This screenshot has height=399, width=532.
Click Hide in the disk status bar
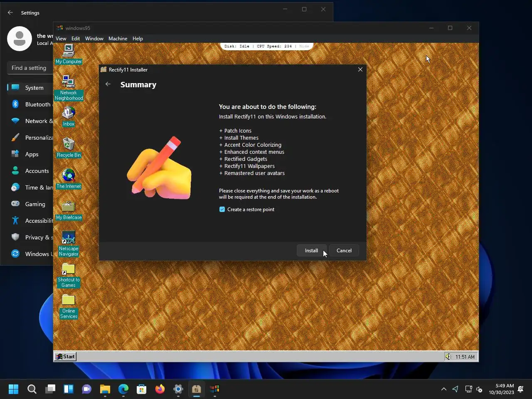pyautogui.click(x=304, y=46)
